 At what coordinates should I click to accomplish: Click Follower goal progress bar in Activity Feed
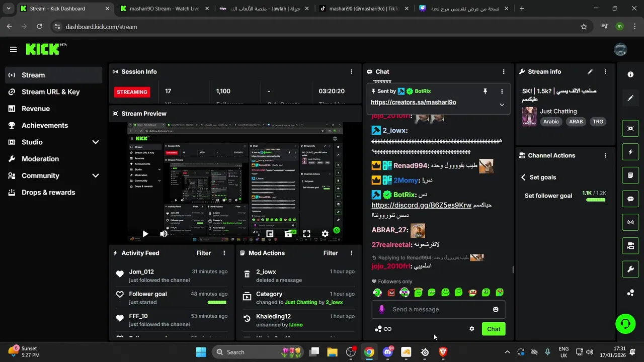[217, 303]
